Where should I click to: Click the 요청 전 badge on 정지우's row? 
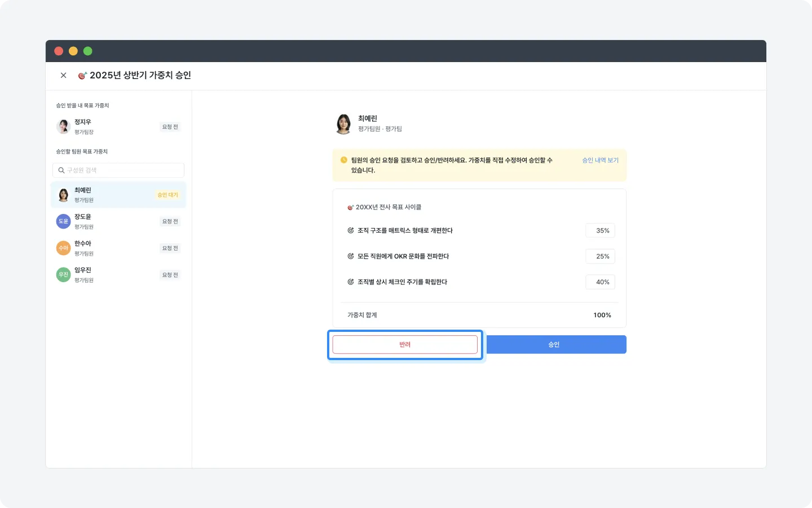tap(170, 127)
